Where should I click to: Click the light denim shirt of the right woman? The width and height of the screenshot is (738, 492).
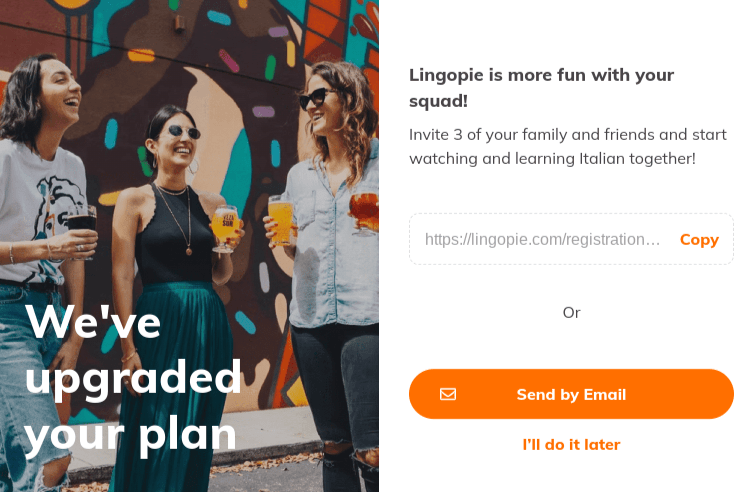[x=332, y=245]
